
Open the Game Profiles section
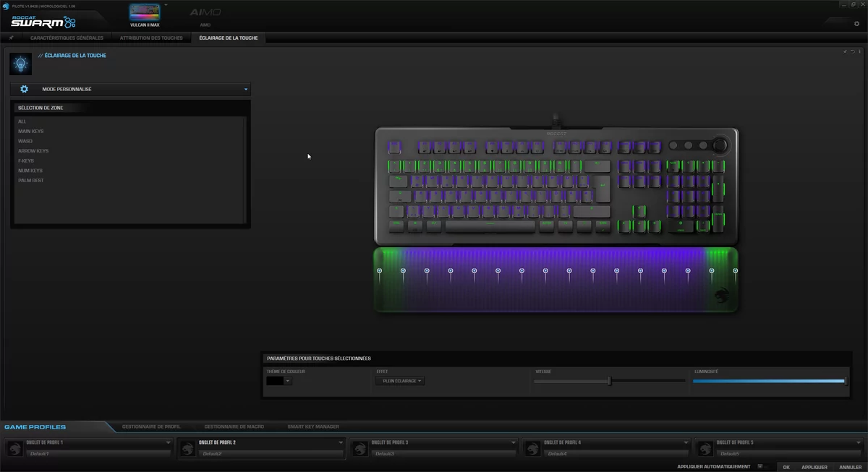(x=35, y=427)
